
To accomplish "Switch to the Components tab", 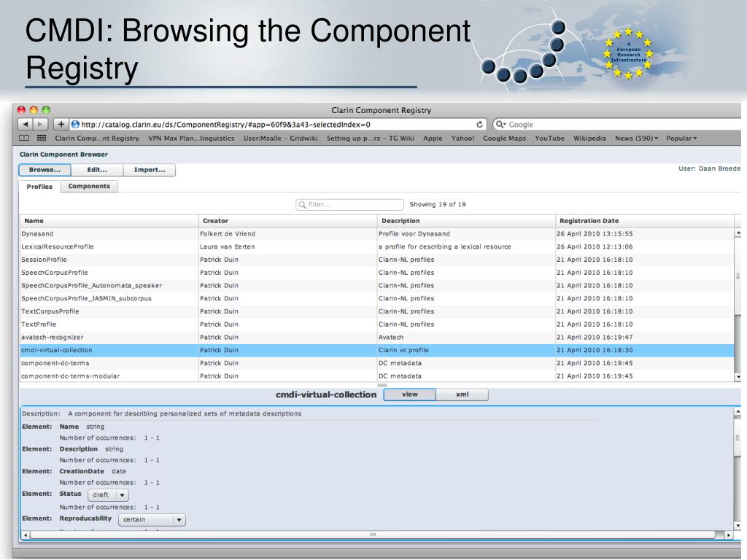I will point(89,186).
